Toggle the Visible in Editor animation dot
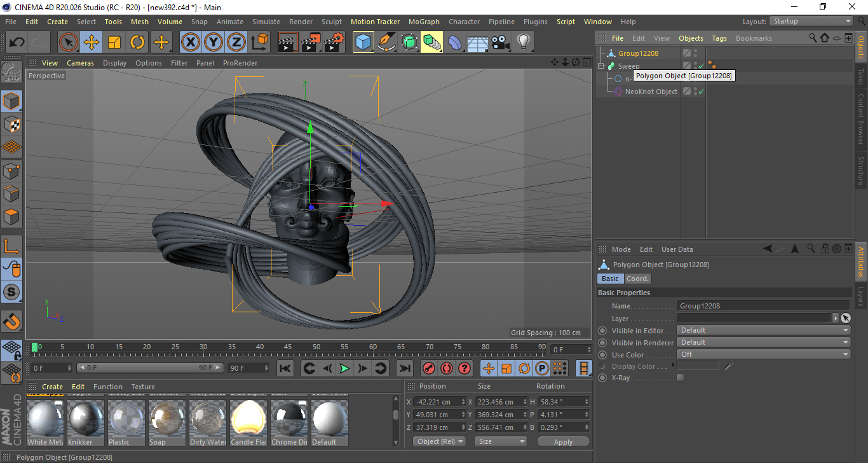868x463 pixels. pos(602,331)
